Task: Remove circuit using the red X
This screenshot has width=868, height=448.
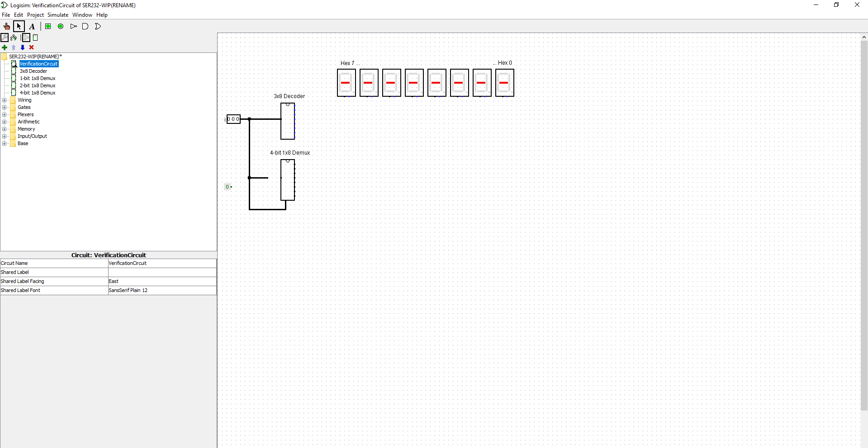Action: (31, 47)
